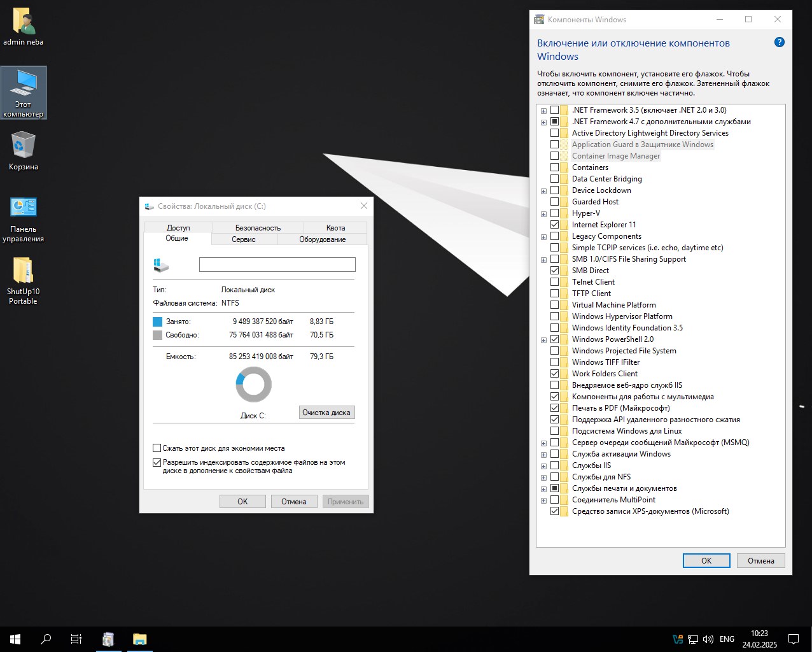Click the Windows Start button
Viewport: 812px width, 652px height.
(x=15, y=639)
